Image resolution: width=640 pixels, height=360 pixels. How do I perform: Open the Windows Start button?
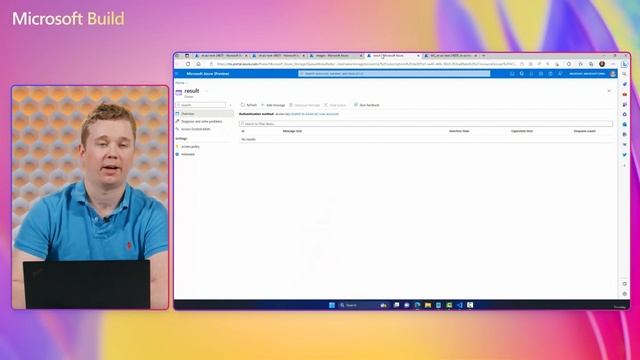click(332, 305)
